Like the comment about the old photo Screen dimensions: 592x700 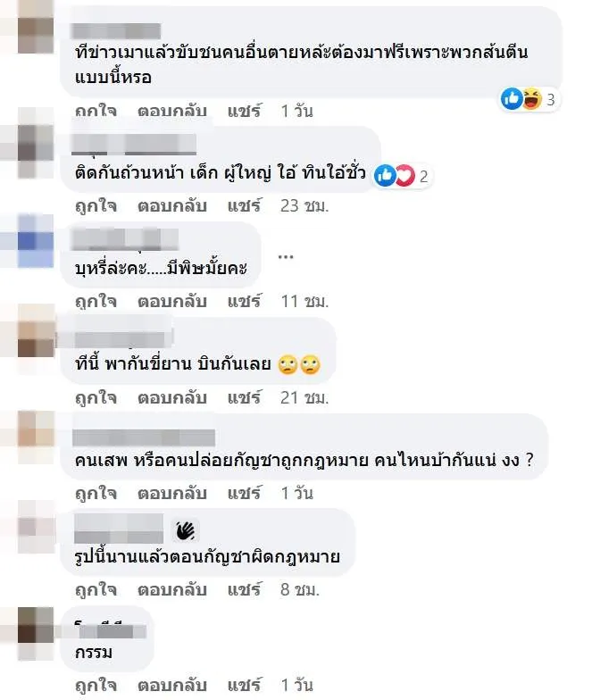point(96,589)
